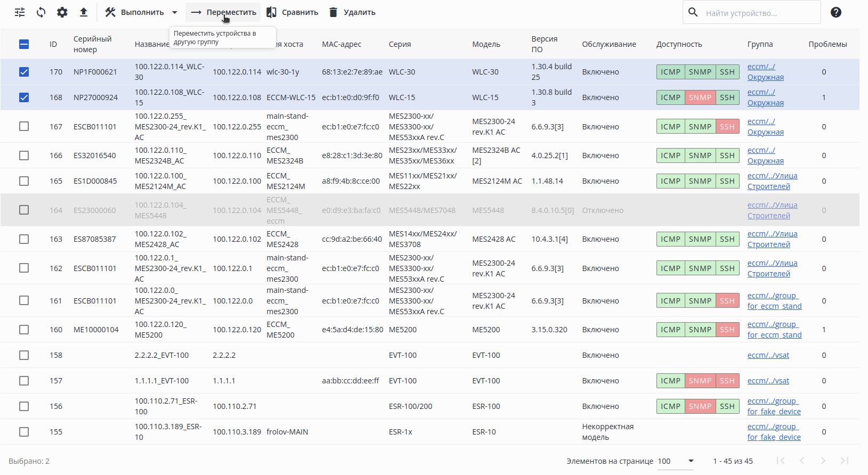This screenshot has width=868, height=475.
Task: Open the Улица Строителей group link for device 165
Action: click(772, 181)
